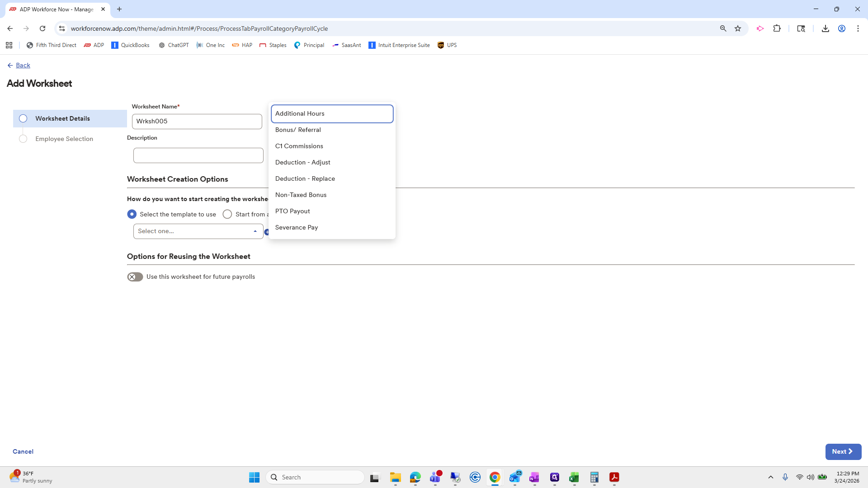Pick 'Severance Pay' template option

coord(297,227)
